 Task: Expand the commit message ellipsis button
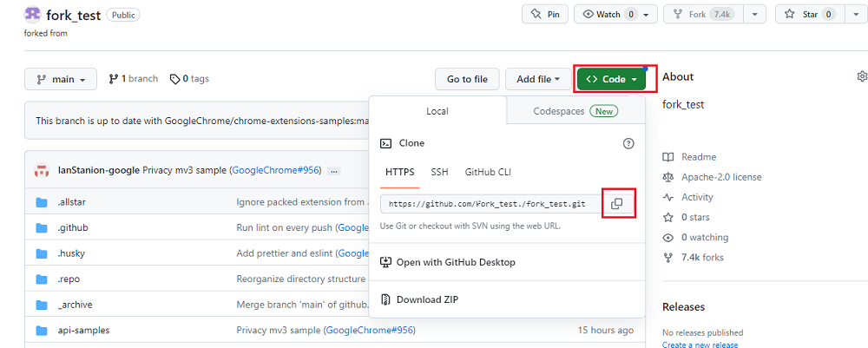click(x=334, y=171)
